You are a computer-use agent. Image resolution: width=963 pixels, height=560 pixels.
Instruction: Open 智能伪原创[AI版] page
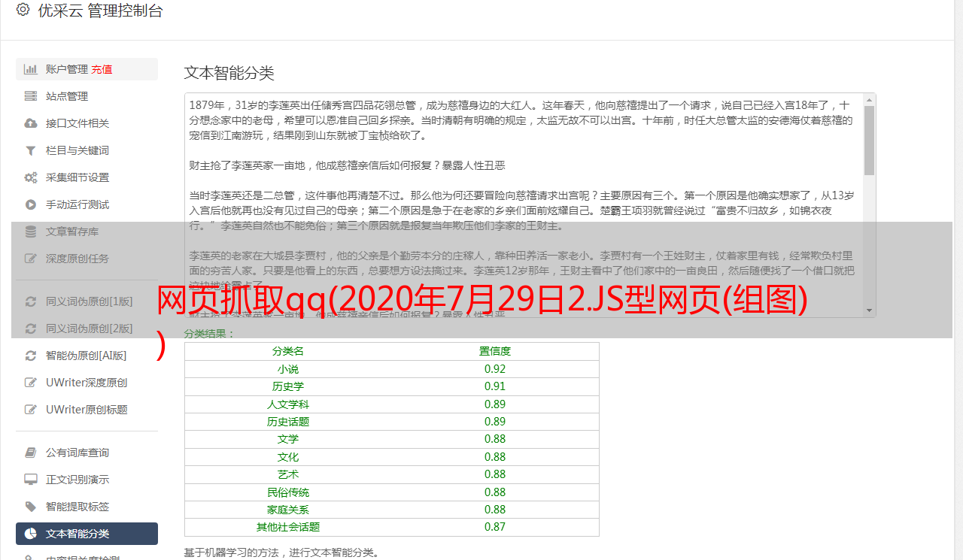pos(87,356)
